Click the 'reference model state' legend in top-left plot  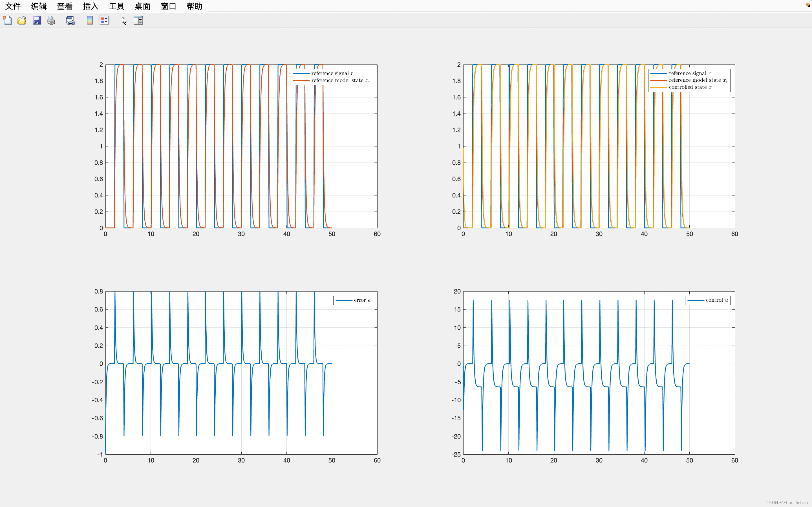pos(340,81)
